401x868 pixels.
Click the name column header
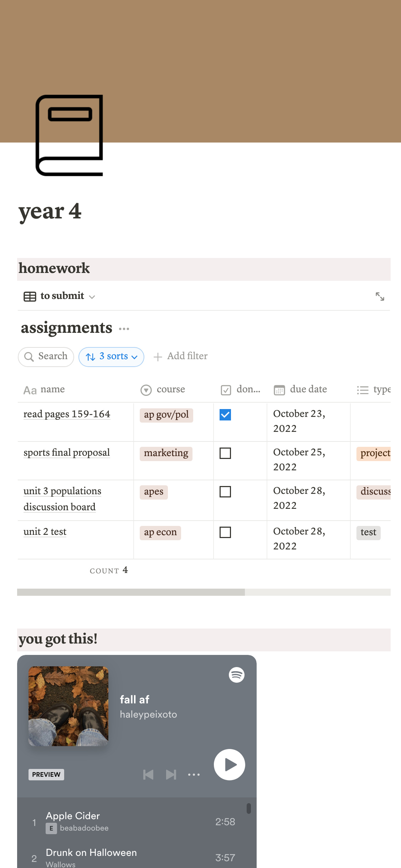tap(52, 389)
